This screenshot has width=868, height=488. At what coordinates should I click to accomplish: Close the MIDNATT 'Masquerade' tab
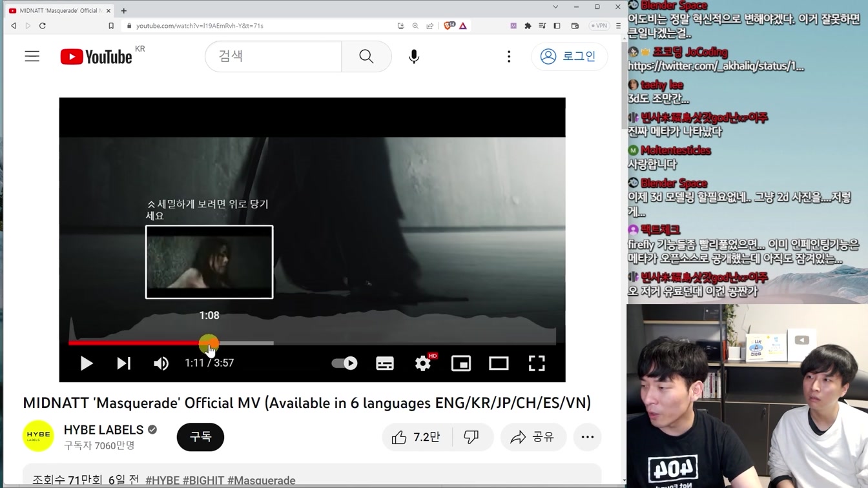108,10
